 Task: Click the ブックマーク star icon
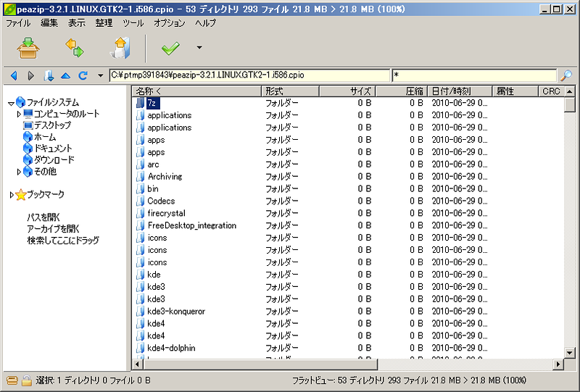21,194
